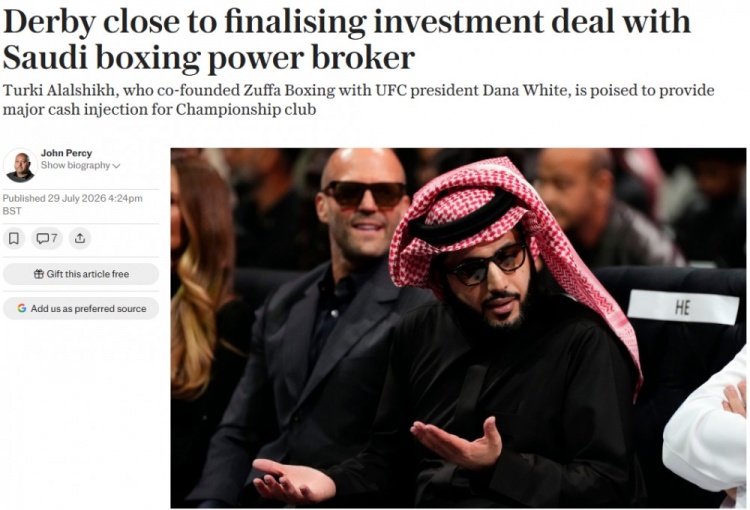Viewport: 750px width, 510px height.
Task: Open the main article photo
Action: pos(458,328)
